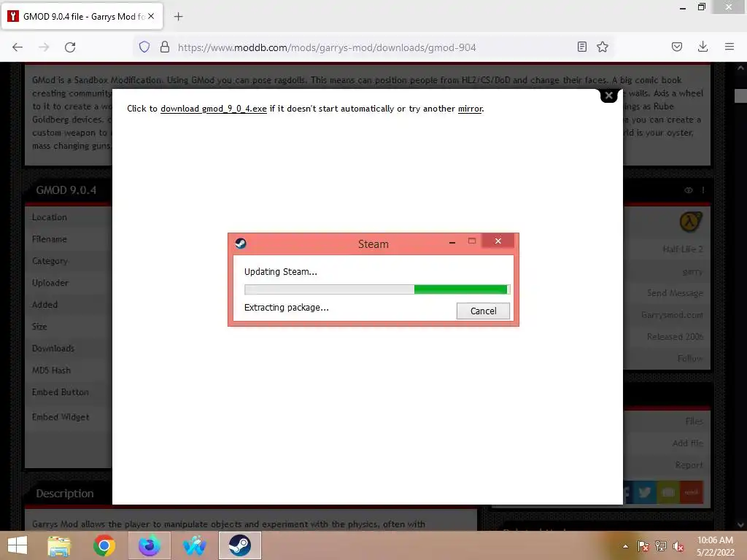Click the Follow link
747x560 pixels.
(690, 358)
